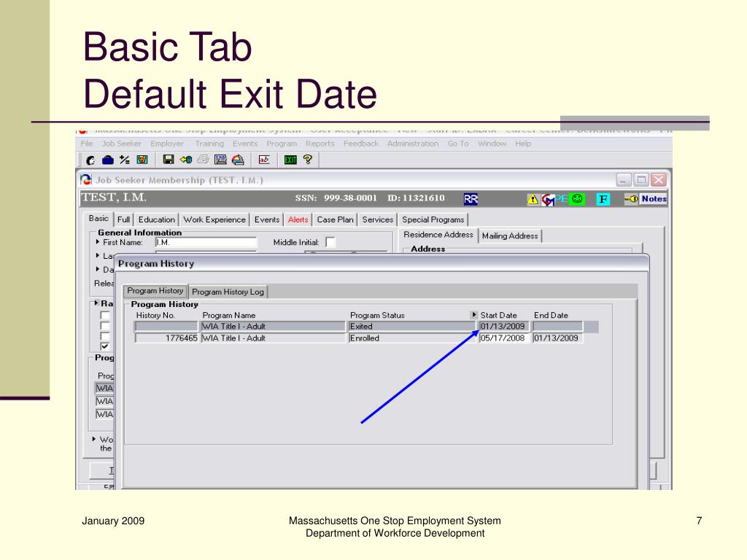Click the green EXIT toolbar icon

pos(290,160)
